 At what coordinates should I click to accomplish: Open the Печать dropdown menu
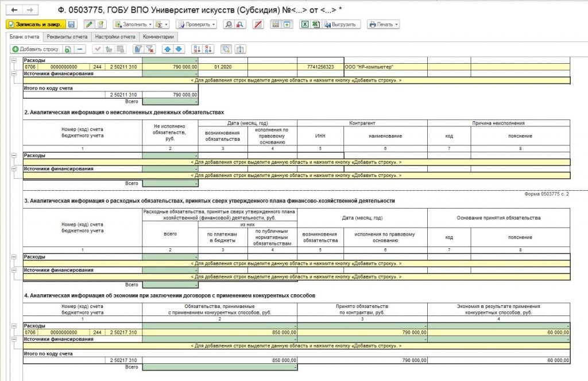[383, 25]
